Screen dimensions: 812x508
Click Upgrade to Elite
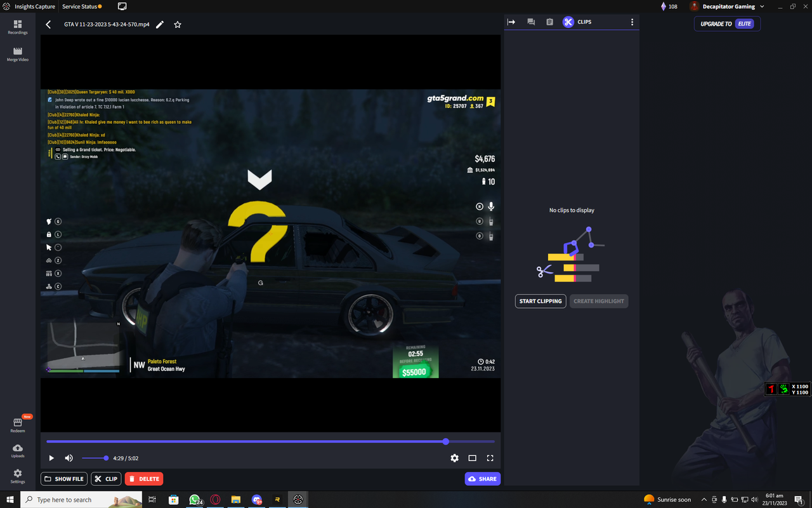tap(727, 23)
